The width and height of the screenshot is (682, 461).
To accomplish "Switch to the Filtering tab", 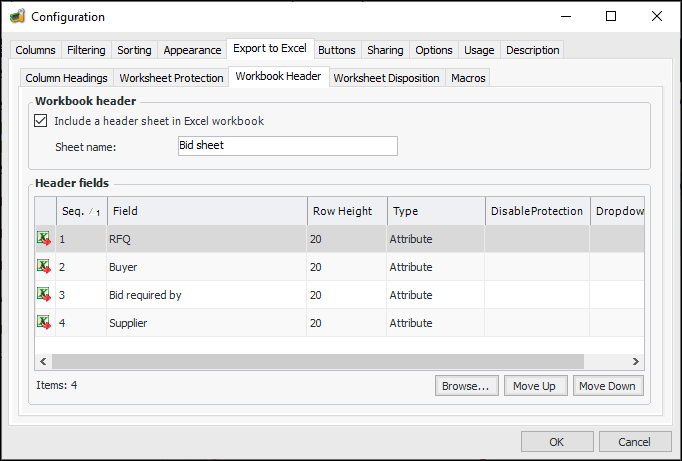I will coord(86,50).
